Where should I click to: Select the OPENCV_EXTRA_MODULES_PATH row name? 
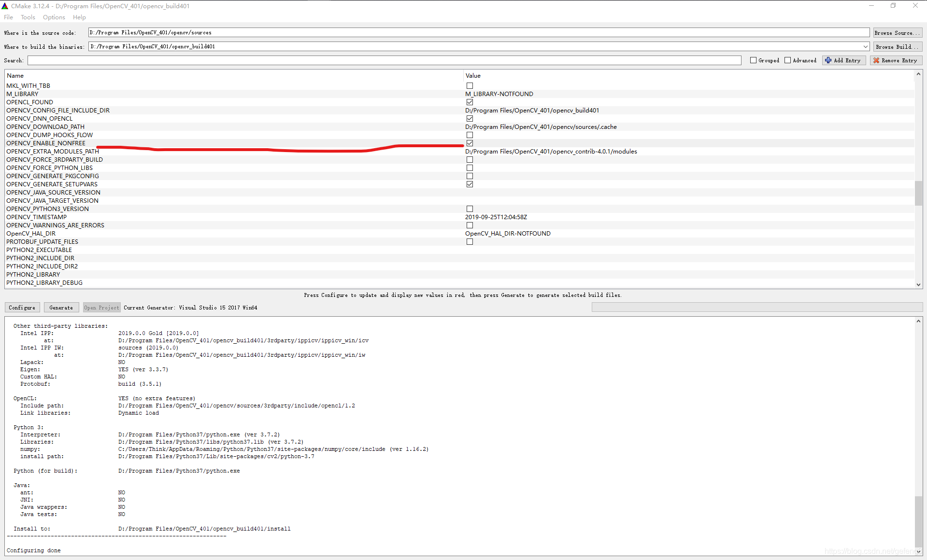(x=53, y=152)
